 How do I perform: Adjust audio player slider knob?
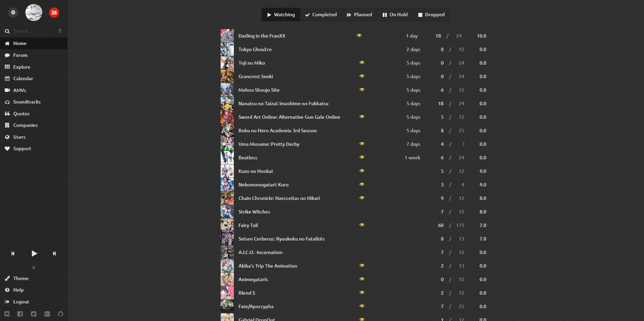[34, 268]
